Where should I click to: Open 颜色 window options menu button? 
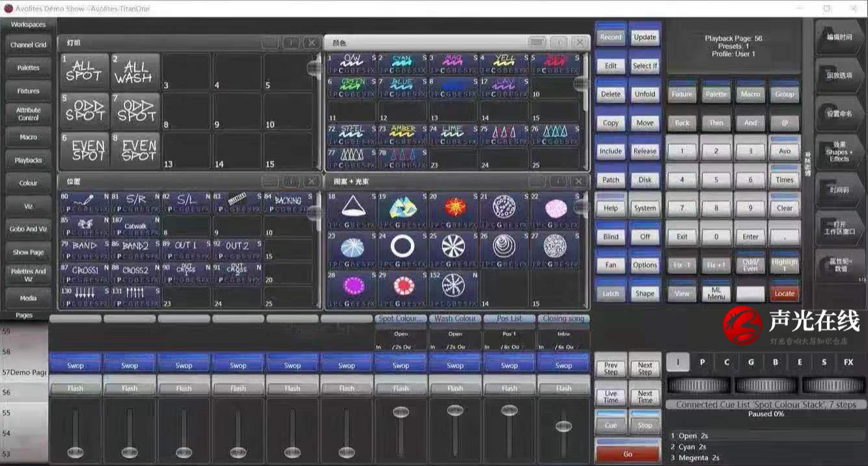tap(537, 42)
